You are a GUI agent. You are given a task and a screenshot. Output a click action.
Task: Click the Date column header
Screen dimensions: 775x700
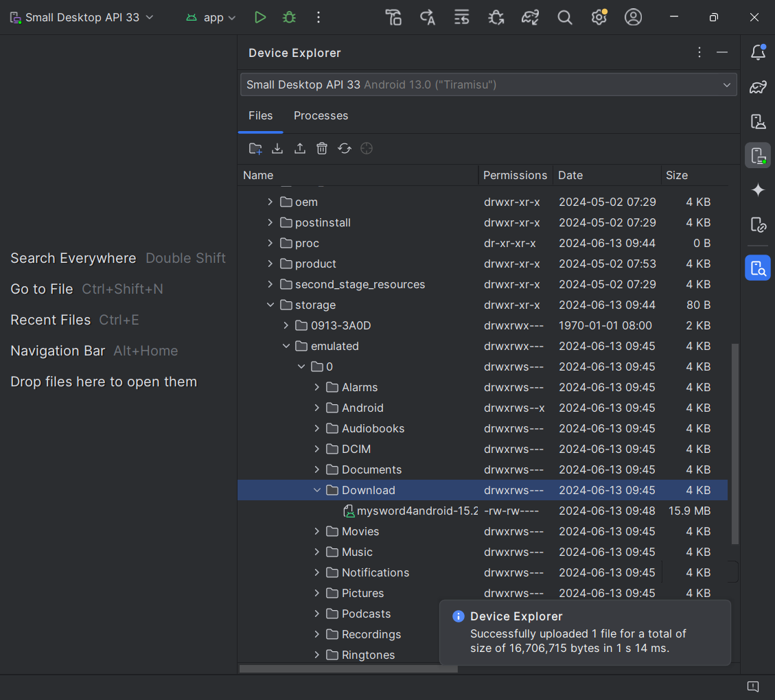tap(608, 176)
